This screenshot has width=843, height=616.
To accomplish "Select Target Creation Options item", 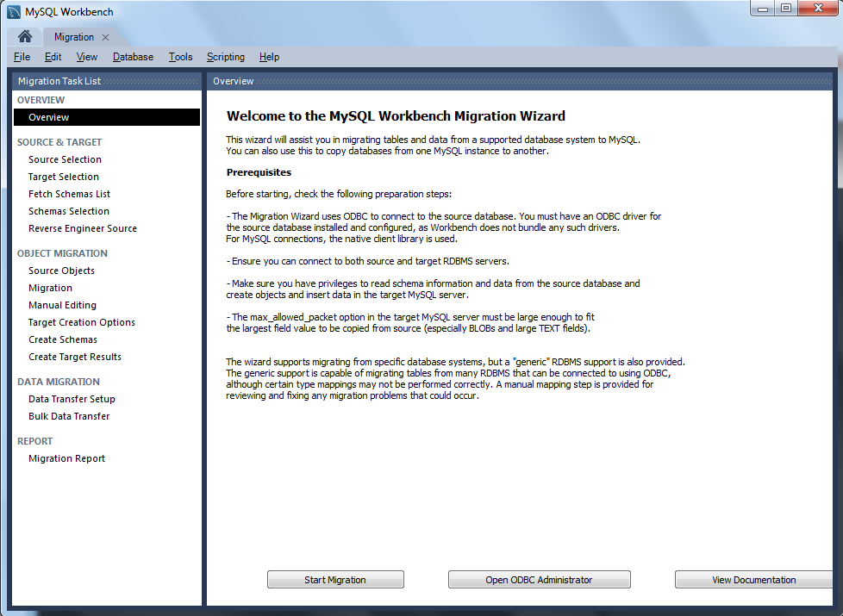I will (82, 322).
